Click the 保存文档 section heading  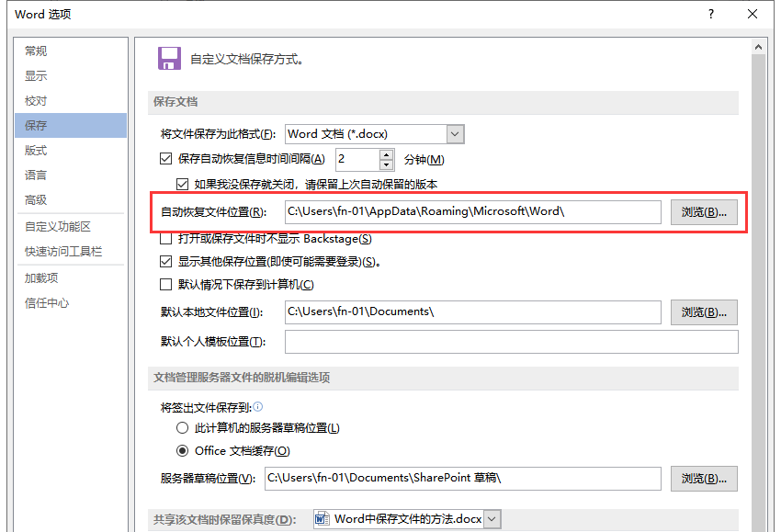click(x=175, y=102)
